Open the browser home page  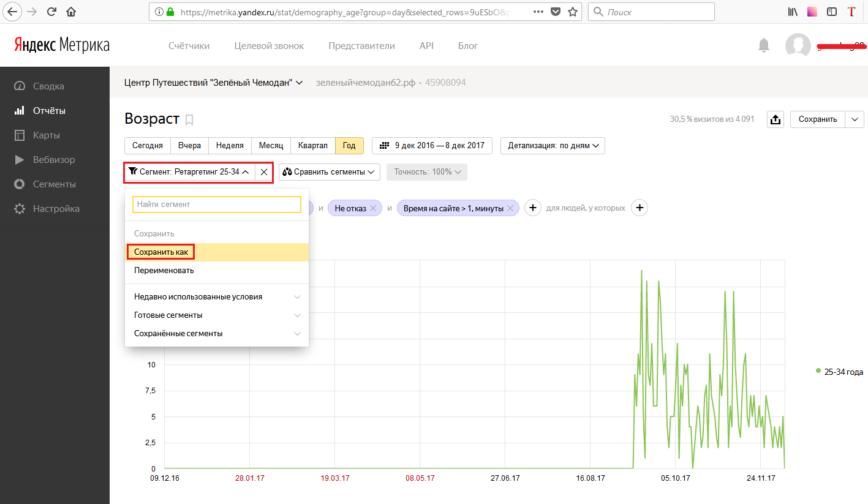coord(71,12)
